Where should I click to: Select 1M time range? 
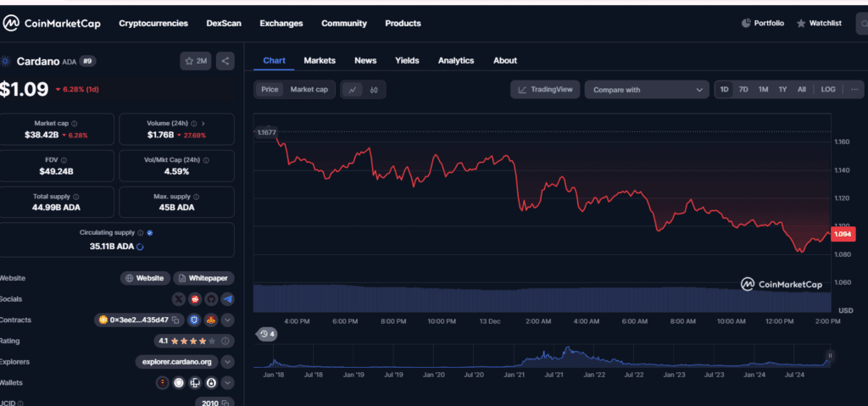tap(764, 89)
